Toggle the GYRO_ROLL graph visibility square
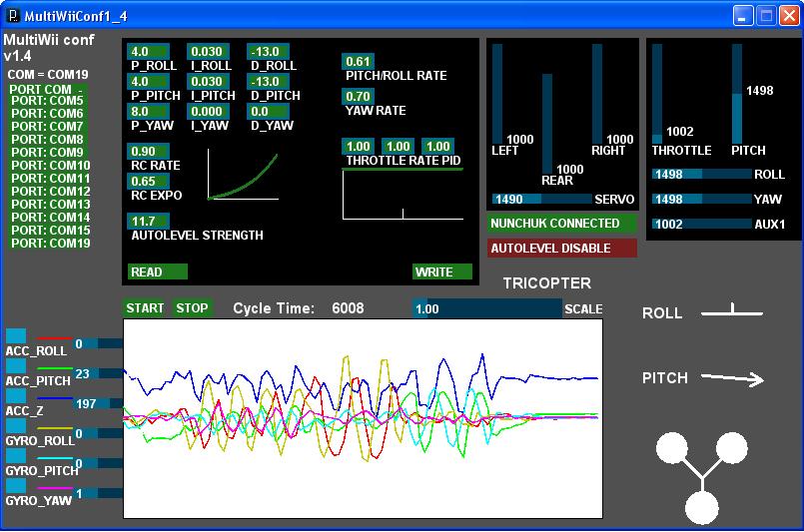 [x=16, y=426]
